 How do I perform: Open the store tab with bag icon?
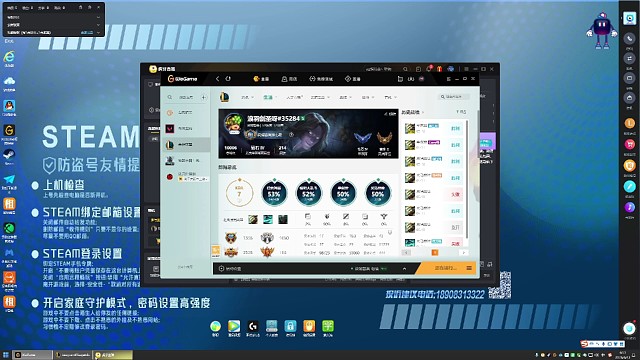click(x=289, y=79)
